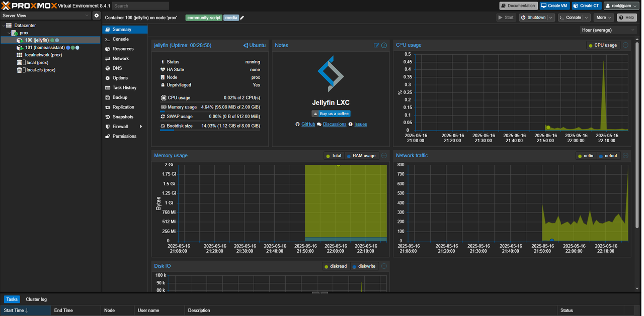
Task: Collapse the Datacenter tree node
Action: [x=4, y=26]
